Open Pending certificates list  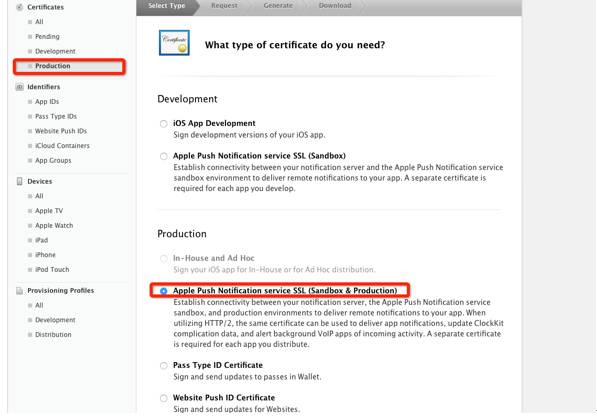(47, 37)
